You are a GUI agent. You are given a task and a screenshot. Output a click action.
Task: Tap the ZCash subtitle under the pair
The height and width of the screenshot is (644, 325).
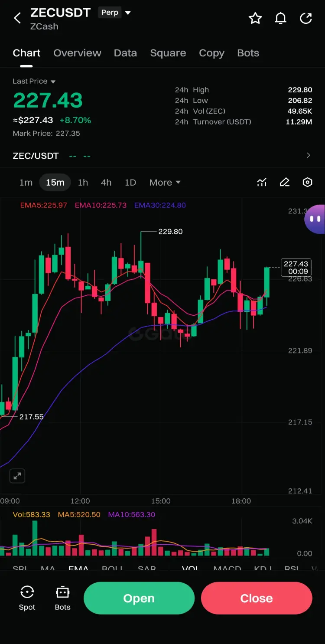click(x=44, y=26)
